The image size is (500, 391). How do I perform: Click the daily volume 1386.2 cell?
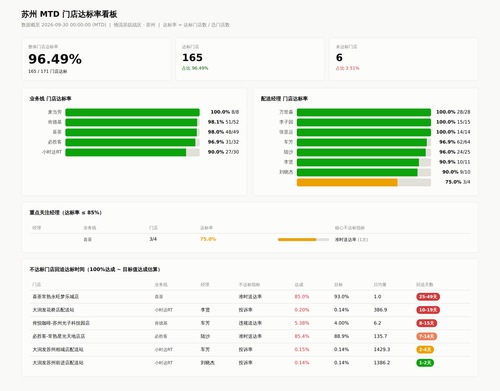(x=382, y=362)
